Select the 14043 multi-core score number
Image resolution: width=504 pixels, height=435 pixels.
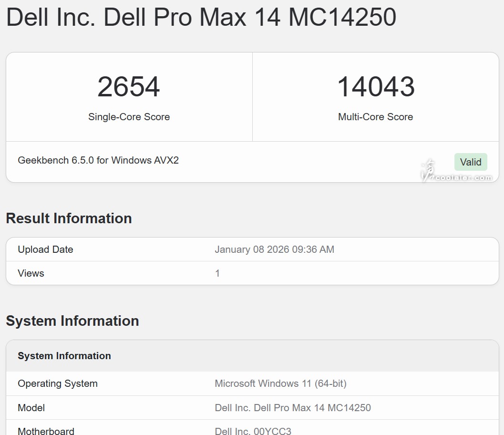[x=376, y=87]
